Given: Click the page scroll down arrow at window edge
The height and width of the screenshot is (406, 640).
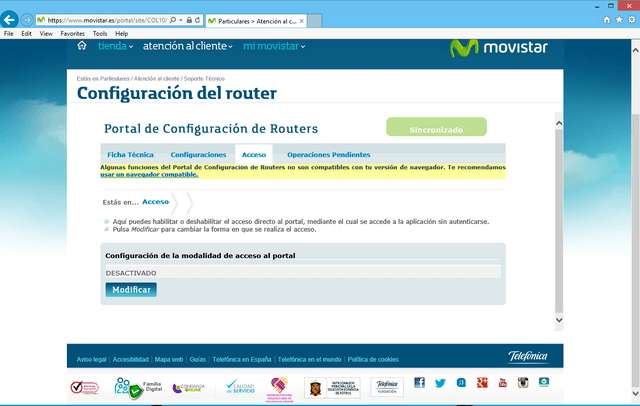Looking at the screenshot, I should pos(636,393).
